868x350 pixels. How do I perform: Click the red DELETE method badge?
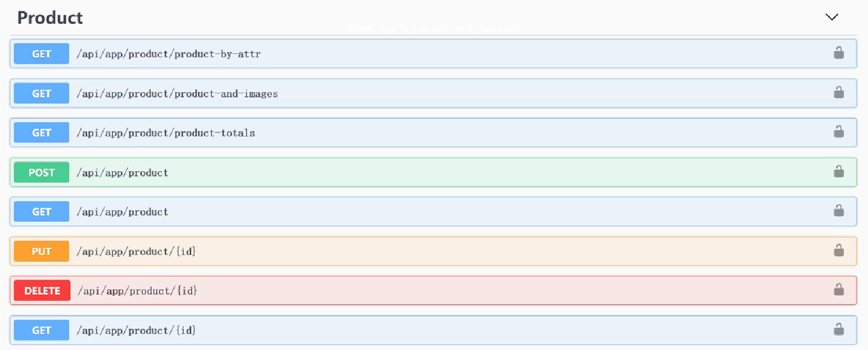[x=42, y=291]
